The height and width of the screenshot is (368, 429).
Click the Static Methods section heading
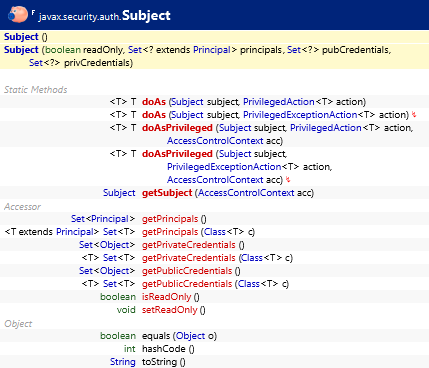pos(36,89)
